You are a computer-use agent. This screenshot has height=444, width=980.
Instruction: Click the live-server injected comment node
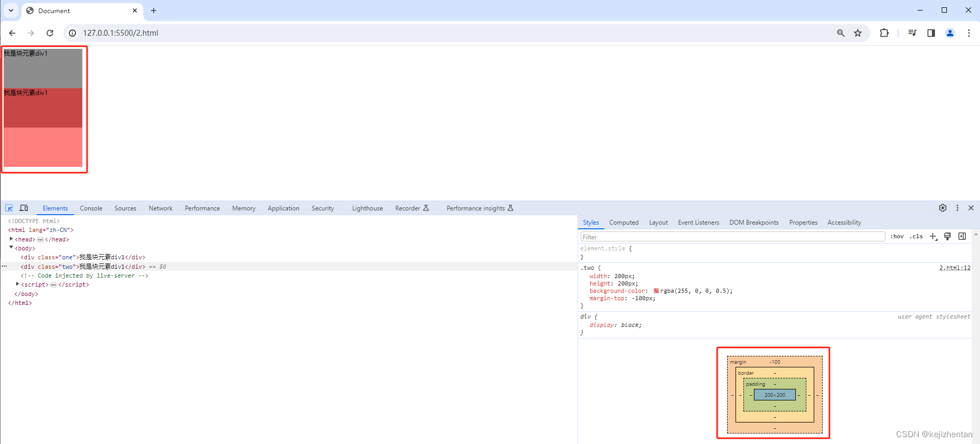click(84, 276)
